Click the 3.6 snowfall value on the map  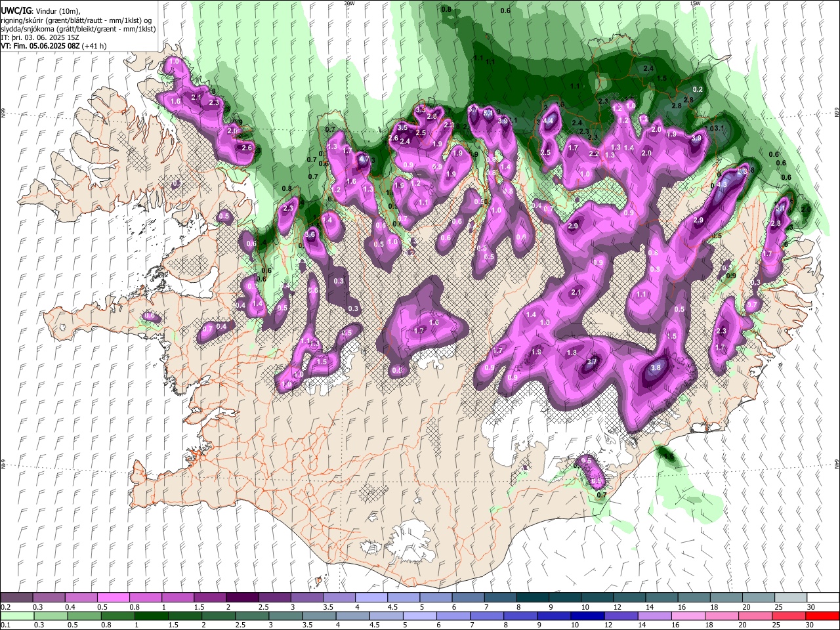tap(310, 235)
